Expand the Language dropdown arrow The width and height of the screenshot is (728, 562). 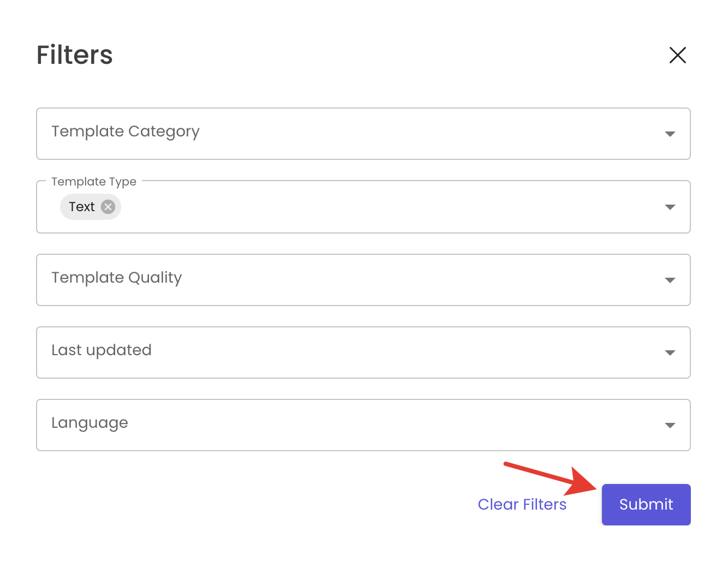[x=670, y=425]
